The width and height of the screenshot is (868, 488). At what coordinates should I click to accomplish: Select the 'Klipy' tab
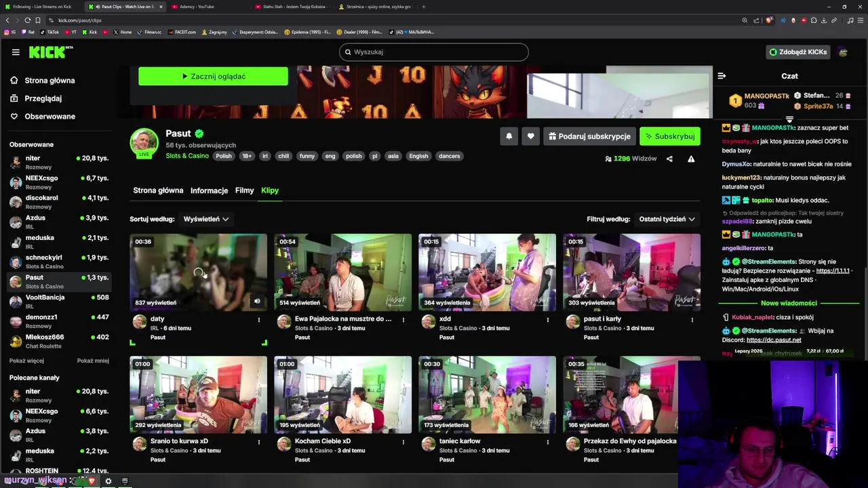click(x=270, y=190)
